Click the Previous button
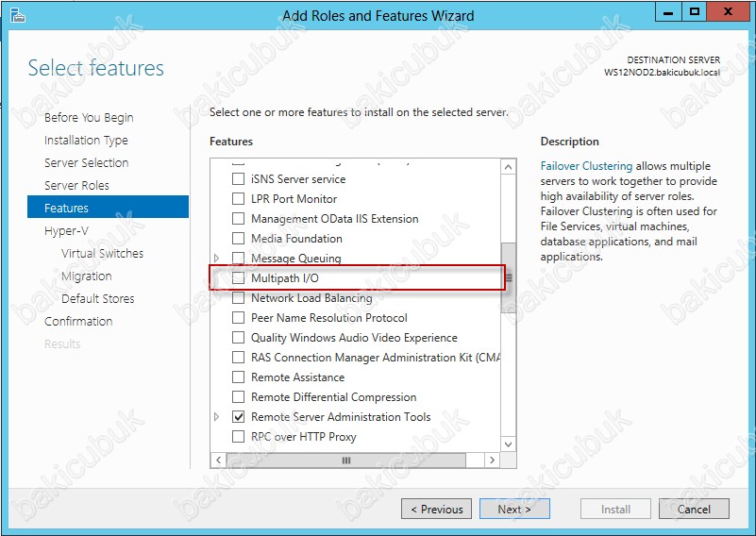Image resolution: width=756 pixels, height=536 pixels. (436, 509)
